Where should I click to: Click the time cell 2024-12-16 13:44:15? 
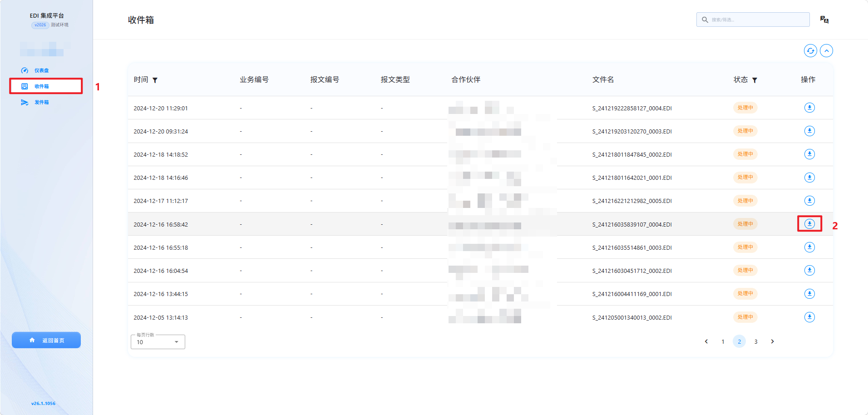click(161, 294)
